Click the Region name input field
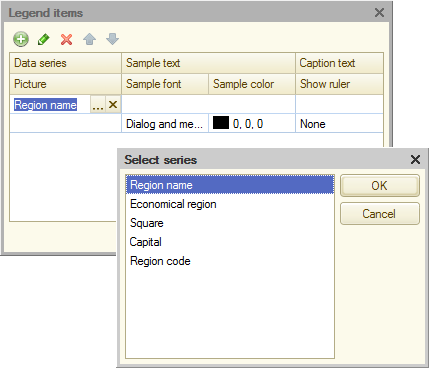Screen dimensions: 429x368 (x=51, y=105)
